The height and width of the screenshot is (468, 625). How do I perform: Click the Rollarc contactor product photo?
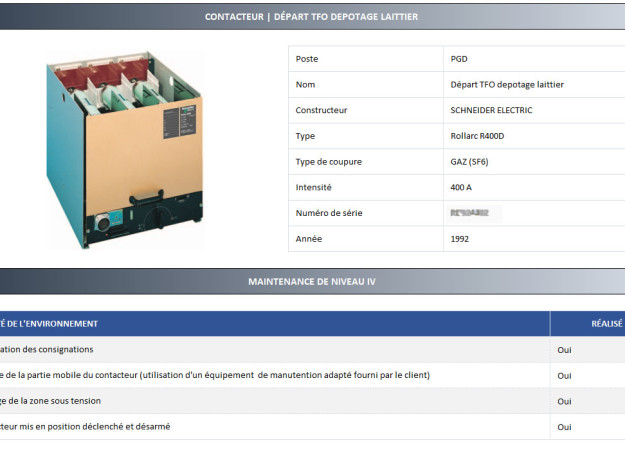coord(125,150)
